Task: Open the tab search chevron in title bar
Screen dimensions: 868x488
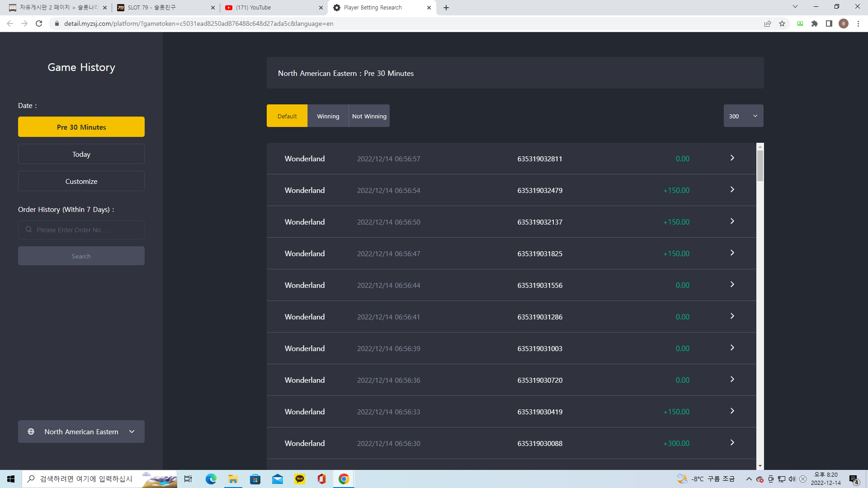Action: (795, 7)
